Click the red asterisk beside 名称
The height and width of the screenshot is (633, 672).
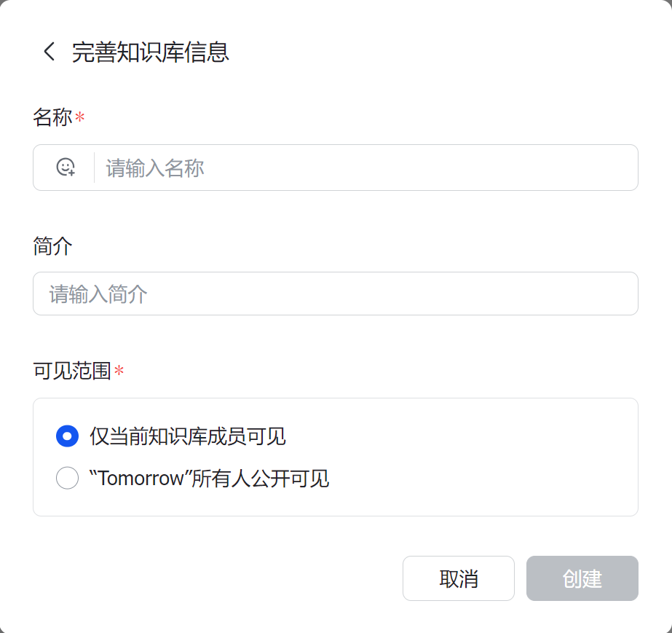pos(80,117)
